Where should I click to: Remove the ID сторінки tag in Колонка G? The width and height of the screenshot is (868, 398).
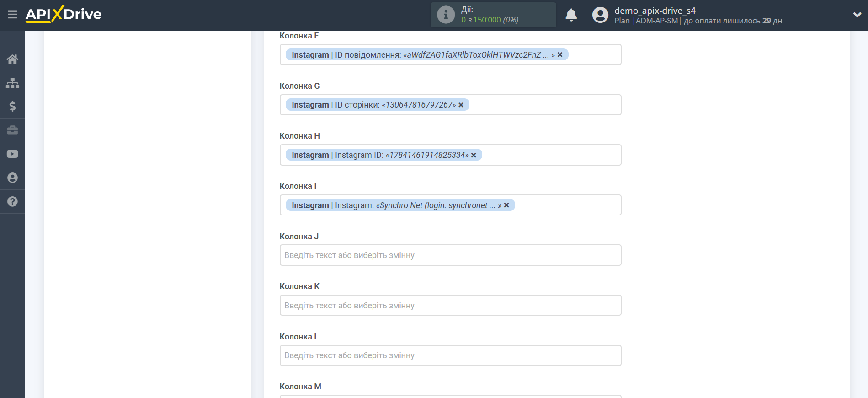[461, 105]
